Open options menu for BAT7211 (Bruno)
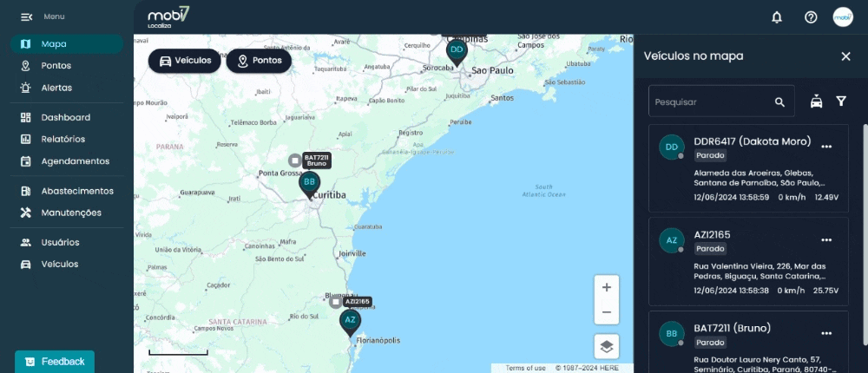This screenshot has width=868, height=373. (x=826, y=333)
